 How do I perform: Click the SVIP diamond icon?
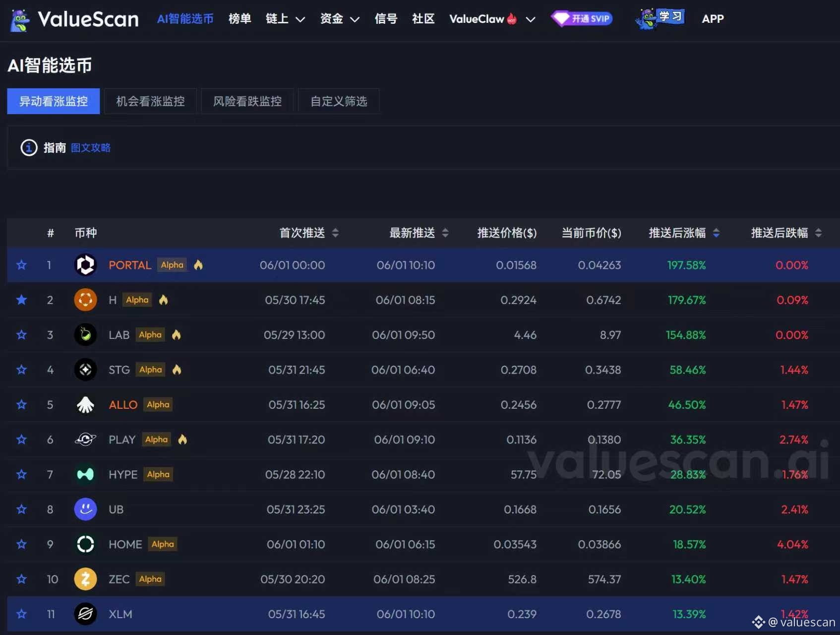[x=561, y=19]
